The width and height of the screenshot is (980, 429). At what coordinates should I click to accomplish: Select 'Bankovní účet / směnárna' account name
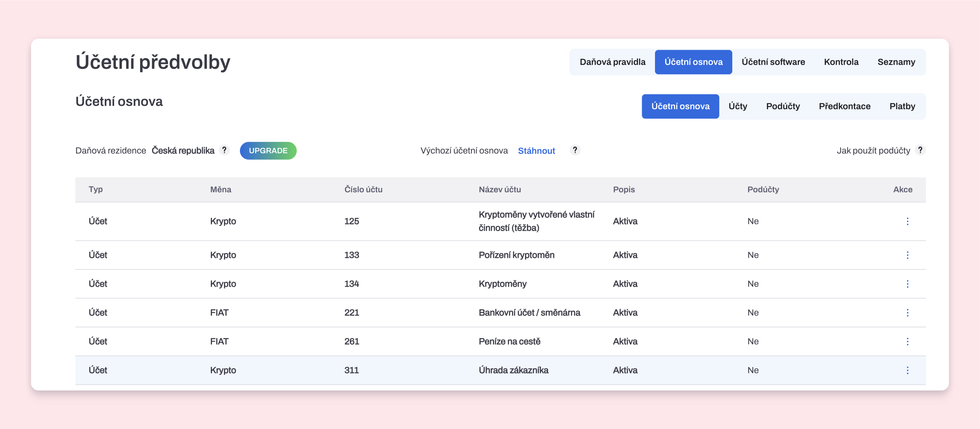click(x=529, y=313)
